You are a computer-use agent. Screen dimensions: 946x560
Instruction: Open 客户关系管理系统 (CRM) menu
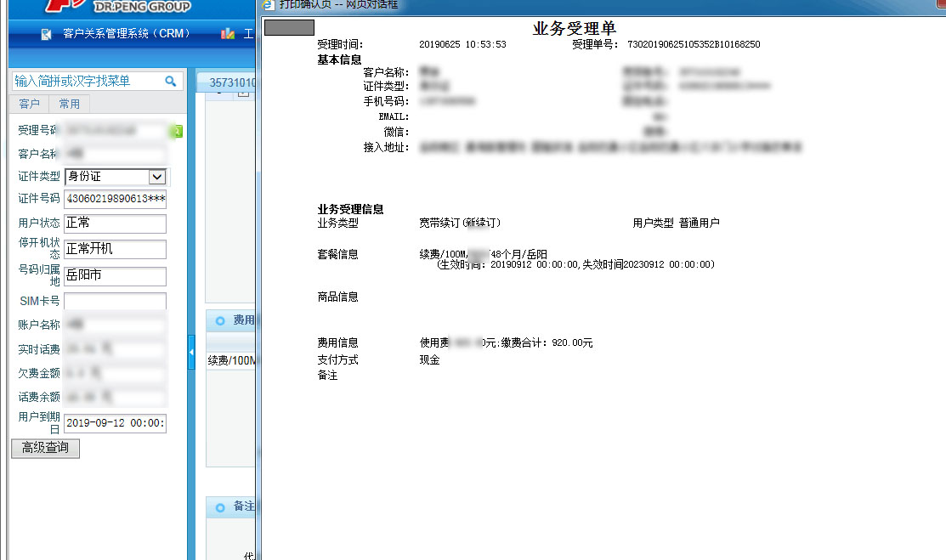(x=126, y=34)
